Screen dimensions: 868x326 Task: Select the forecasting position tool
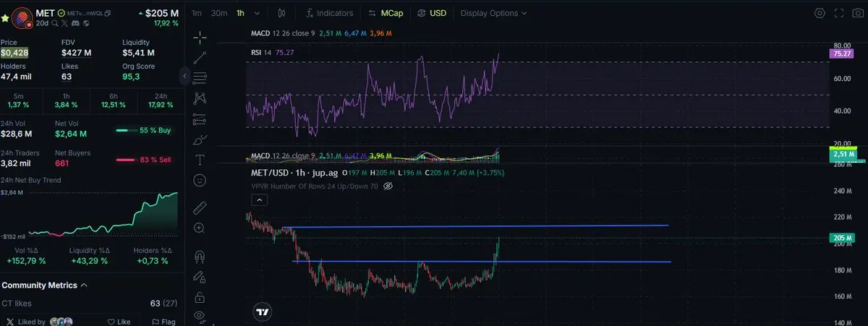(x=200, y=119)
